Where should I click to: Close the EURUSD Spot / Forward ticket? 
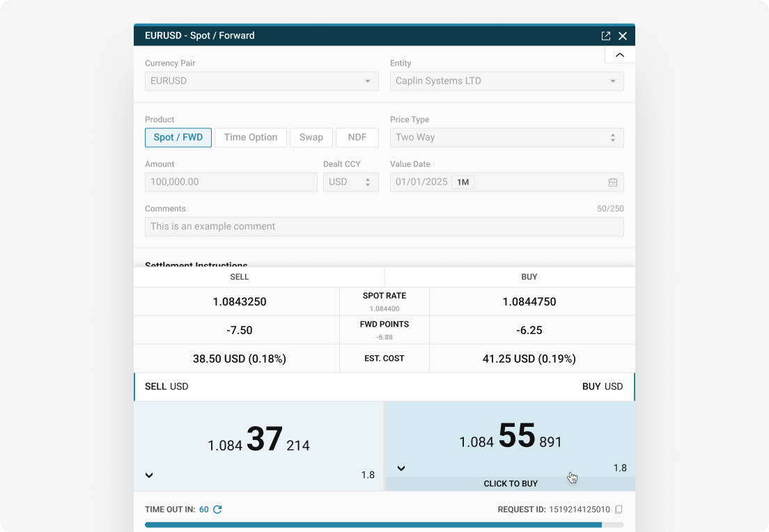(622, 36)
